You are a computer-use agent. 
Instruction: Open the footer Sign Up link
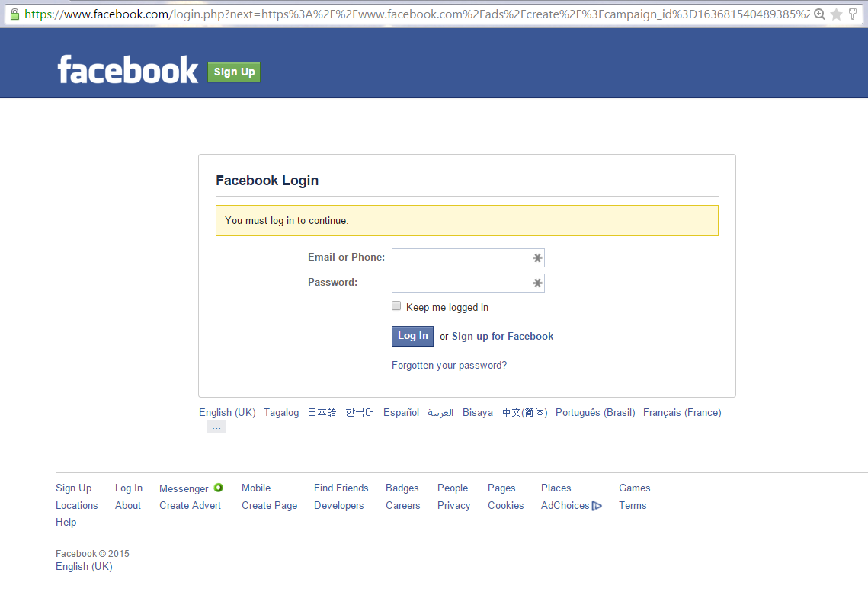click(x=74, y=488)
